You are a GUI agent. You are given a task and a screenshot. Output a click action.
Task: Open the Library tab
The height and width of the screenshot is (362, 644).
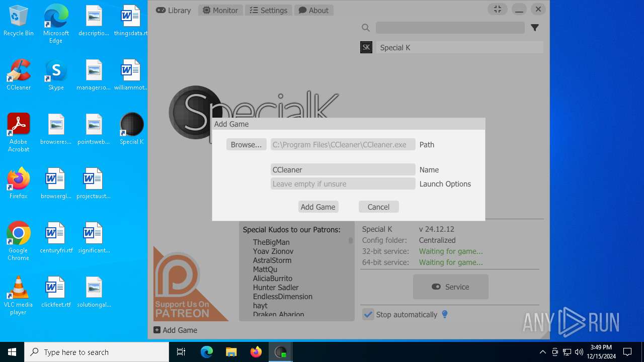[173, 10]
